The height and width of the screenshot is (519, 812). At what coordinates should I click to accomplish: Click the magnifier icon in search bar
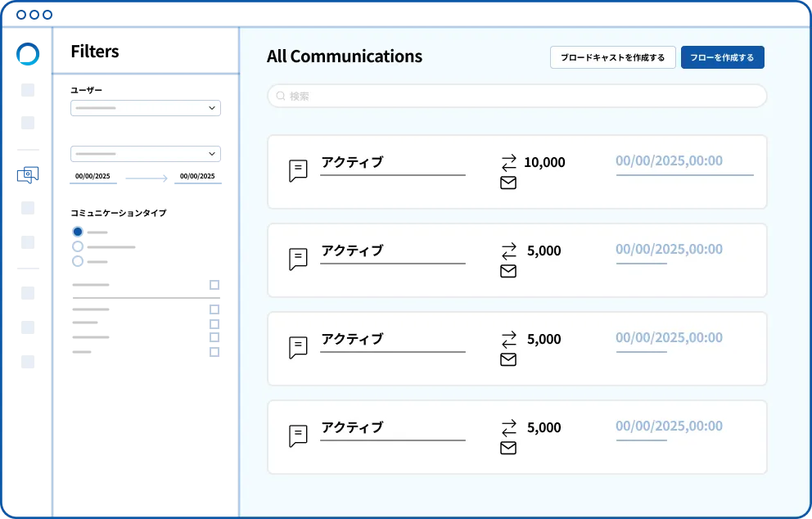[x=281, y=96]
